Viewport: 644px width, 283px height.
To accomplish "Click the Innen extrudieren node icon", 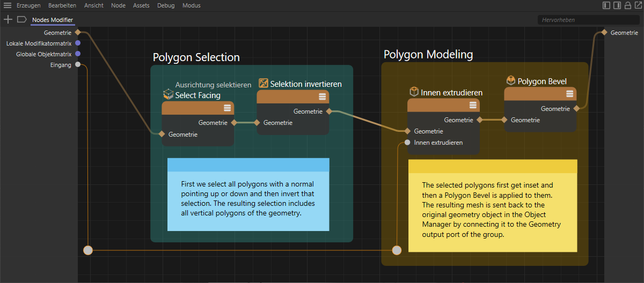I will click(414, 92).
